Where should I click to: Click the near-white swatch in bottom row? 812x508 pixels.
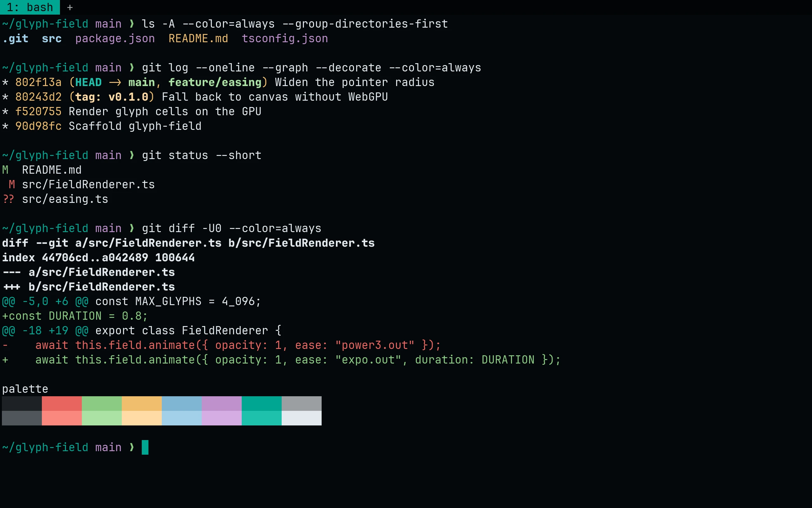click(x=301, y=418)
